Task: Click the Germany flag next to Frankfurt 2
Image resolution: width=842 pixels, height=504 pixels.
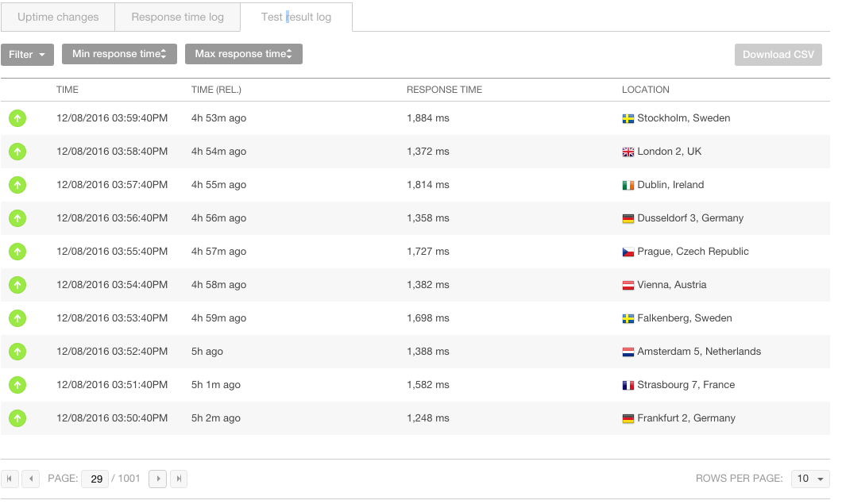Action: tap(628, 418)
